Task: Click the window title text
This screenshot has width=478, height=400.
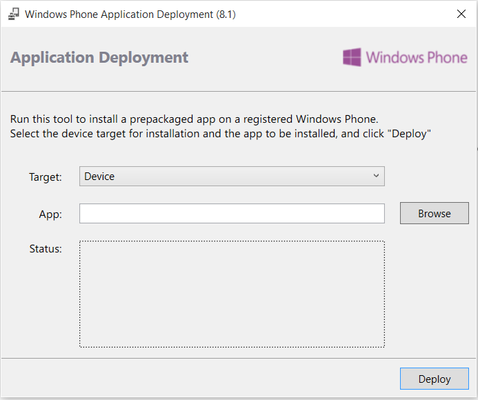Action: pos(130,14)
